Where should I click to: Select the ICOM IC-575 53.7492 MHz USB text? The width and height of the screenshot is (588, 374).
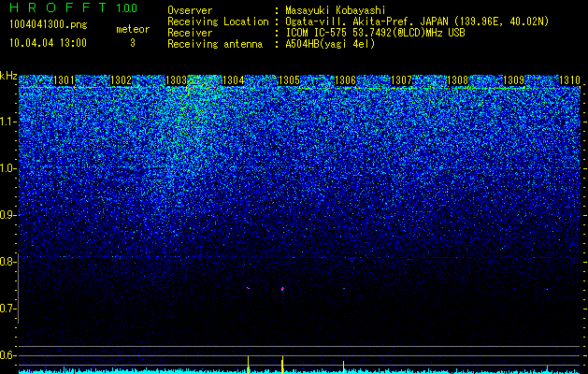point(375,33)
